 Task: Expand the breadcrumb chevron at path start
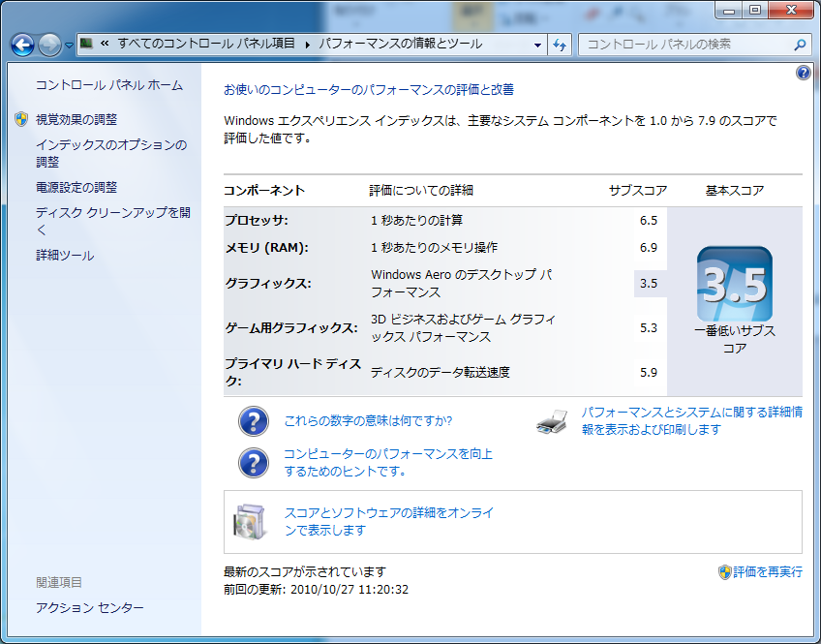104,45
